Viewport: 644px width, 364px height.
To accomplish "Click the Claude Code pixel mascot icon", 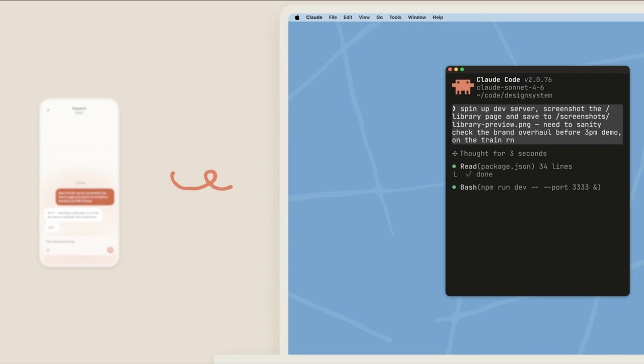I will pos(463,86).
